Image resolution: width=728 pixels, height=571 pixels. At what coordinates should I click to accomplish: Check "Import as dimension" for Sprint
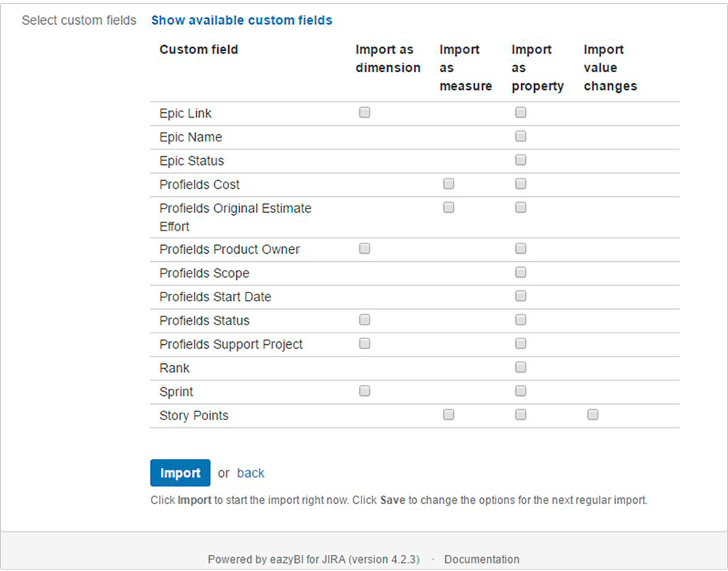pos(364,391)
